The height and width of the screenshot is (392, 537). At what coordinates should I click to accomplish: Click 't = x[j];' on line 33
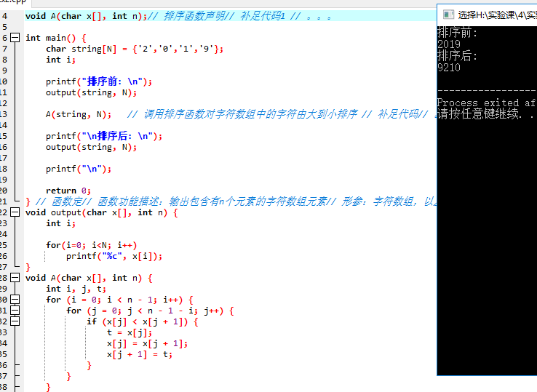130,332
